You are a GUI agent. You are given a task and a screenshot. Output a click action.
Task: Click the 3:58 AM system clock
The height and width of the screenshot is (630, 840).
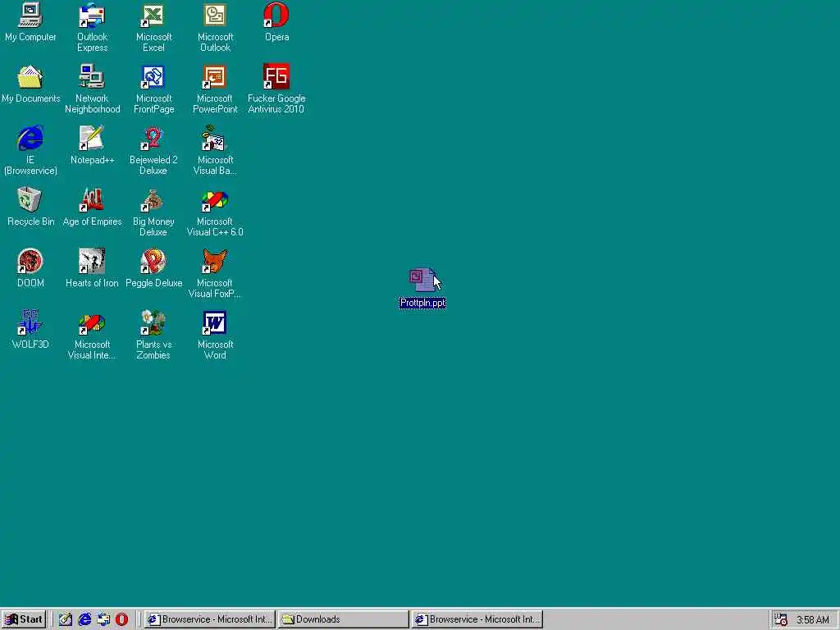813,620
